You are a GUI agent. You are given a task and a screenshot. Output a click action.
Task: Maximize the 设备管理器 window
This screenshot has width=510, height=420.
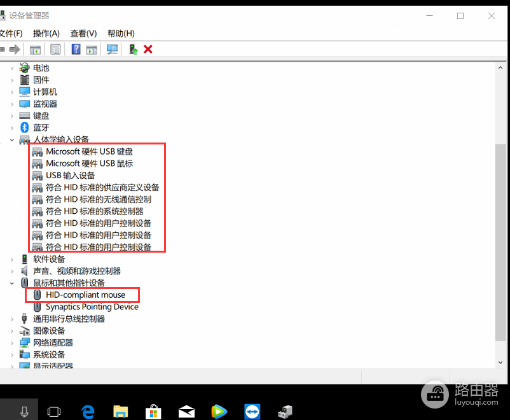tap(460, 16)
